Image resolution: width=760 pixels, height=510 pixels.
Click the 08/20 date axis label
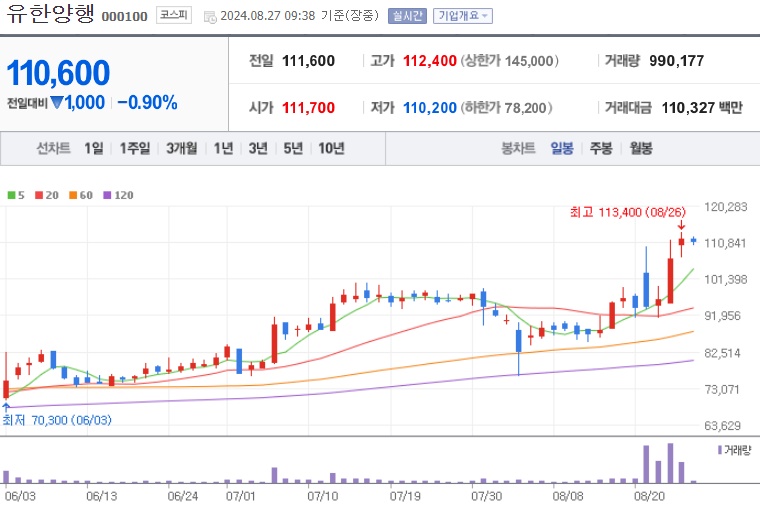pos(649,496)
